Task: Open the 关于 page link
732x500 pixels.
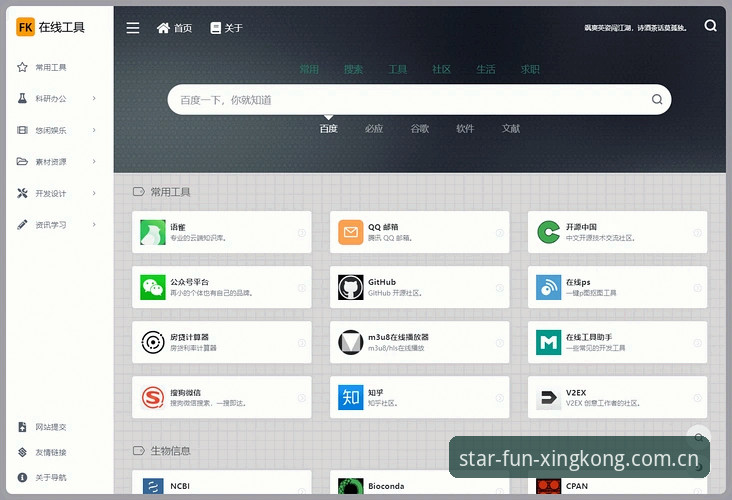Action: click(x=226, y=28)
